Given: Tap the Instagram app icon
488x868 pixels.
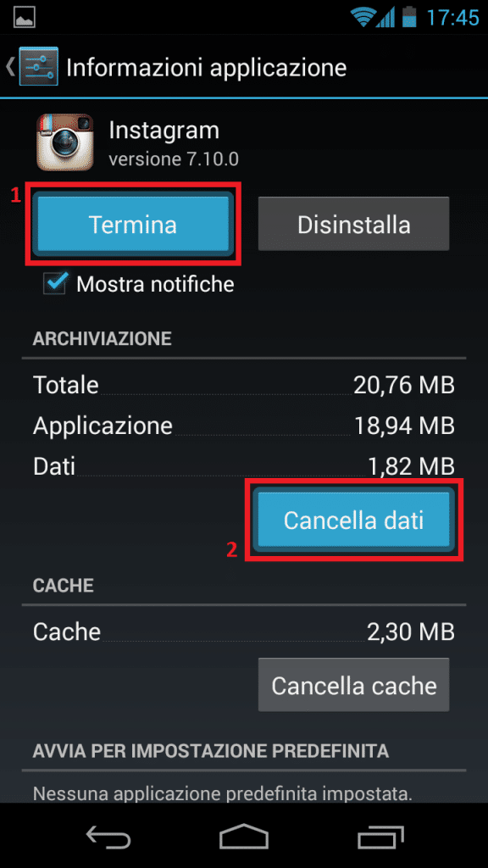Looking at the screenshot, I should tap(64, 142).
